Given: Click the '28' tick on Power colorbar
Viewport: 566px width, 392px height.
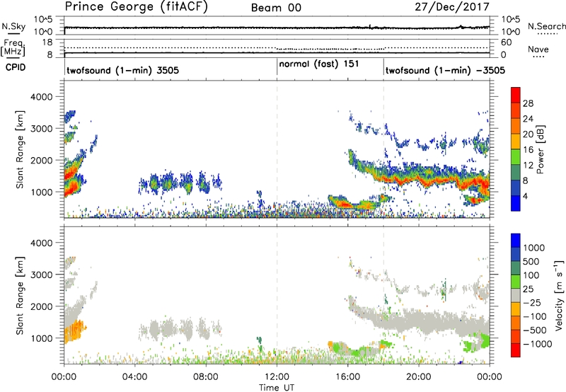Looking at the screenshot, I should pyautogui.click(x=528, y=103).
